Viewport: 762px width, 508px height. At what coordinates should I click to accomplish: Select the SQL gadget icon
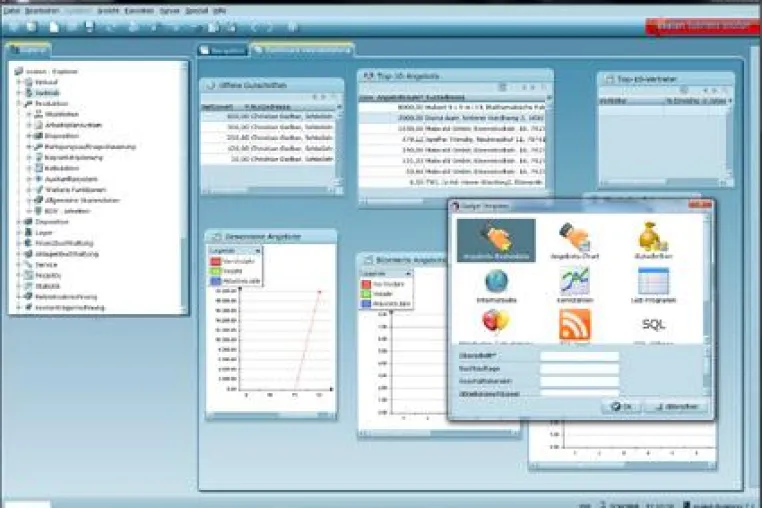pyautogui.click(x=653, y=324)
